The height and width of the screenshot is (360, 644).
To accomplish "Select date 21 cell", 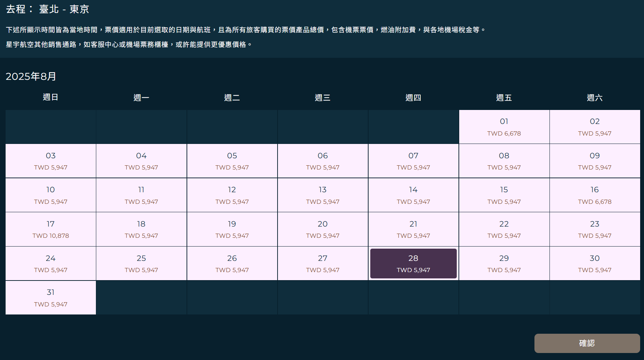I will (x=413, y=229).
